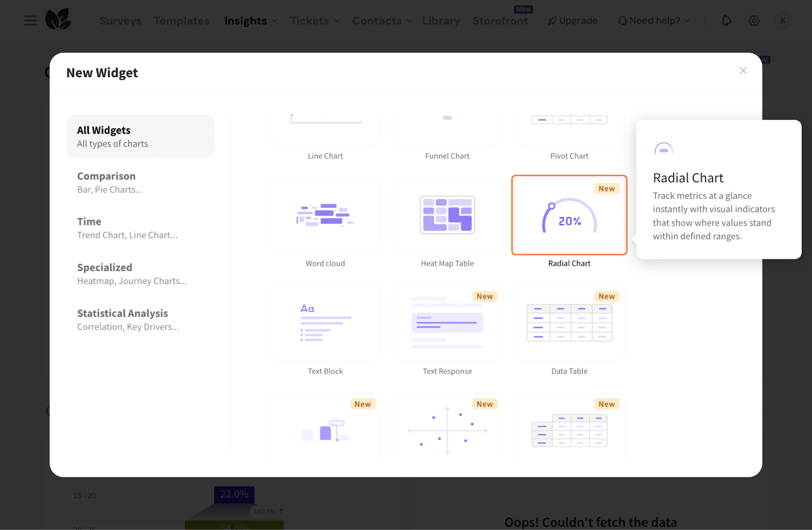Click the hamburger menu icon
This screenshot has height=530, width=812.
coord(30,21)
